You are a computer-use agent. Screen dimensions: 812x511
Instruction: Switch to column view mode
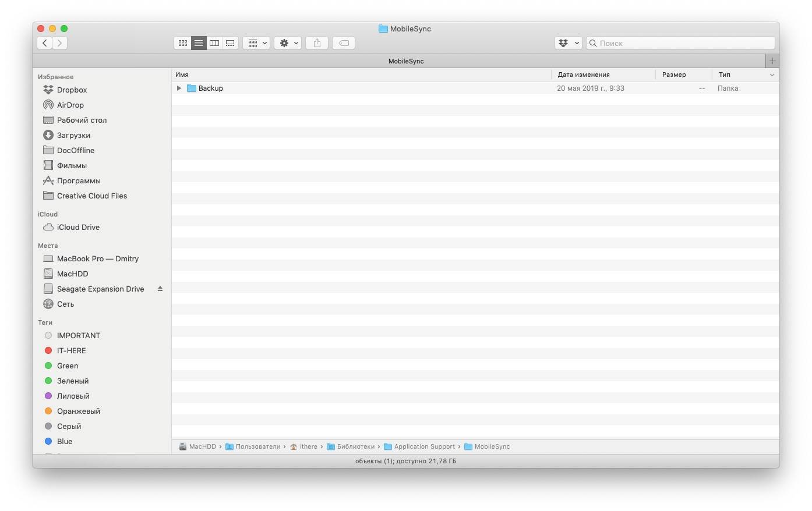coord(214,43)
